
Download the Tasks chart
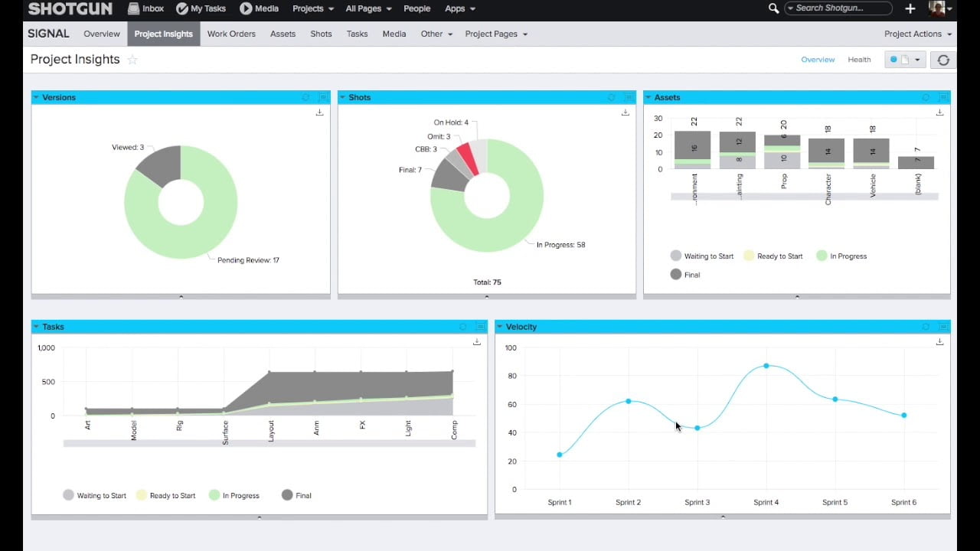click(476, 342)
